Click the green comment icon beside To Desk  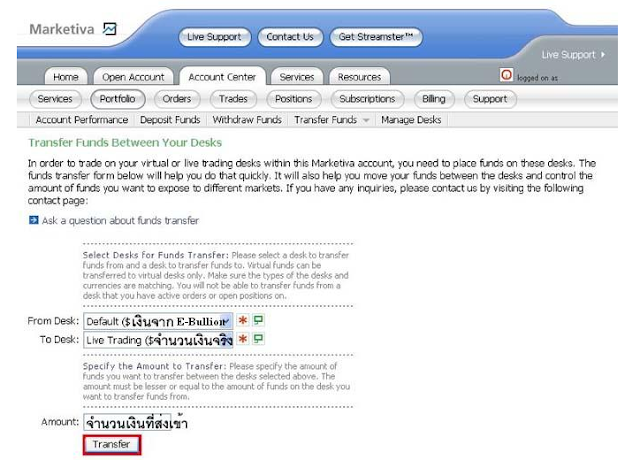pyautogui.click(x=258, y=338)
